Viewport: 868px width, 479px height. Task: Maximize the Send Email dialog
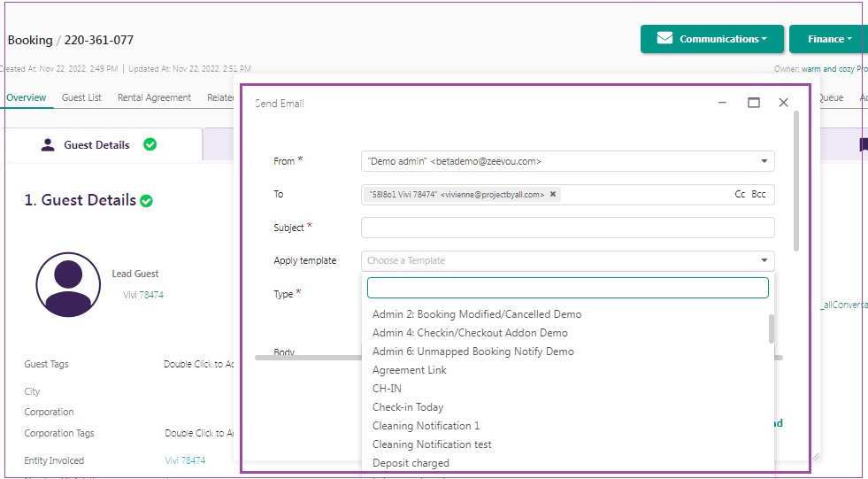tap(753, 103)
